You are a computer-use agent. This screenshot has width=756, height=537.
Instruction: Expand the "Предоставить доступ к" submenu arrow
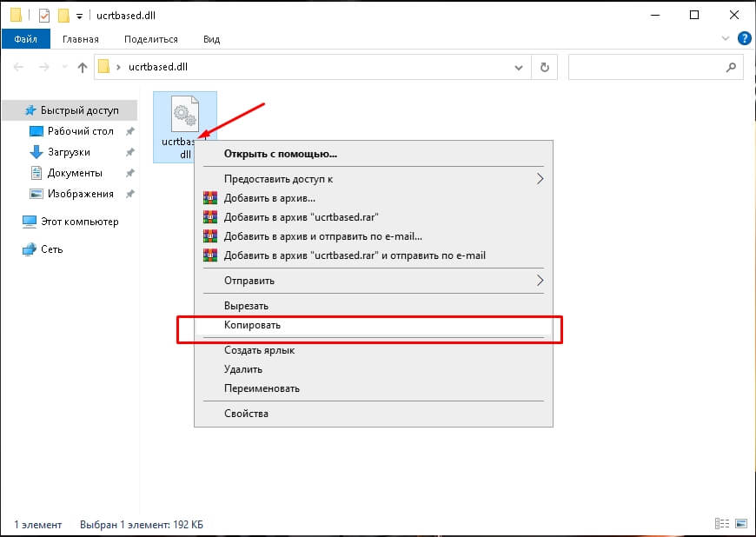click(x=540, y=179)
